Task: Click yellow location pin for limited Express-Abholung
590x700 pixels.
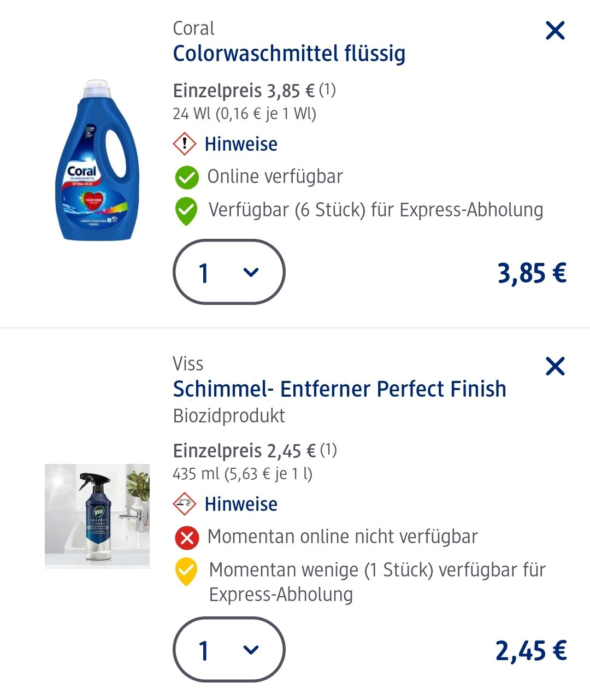Action: pos(186,572)
